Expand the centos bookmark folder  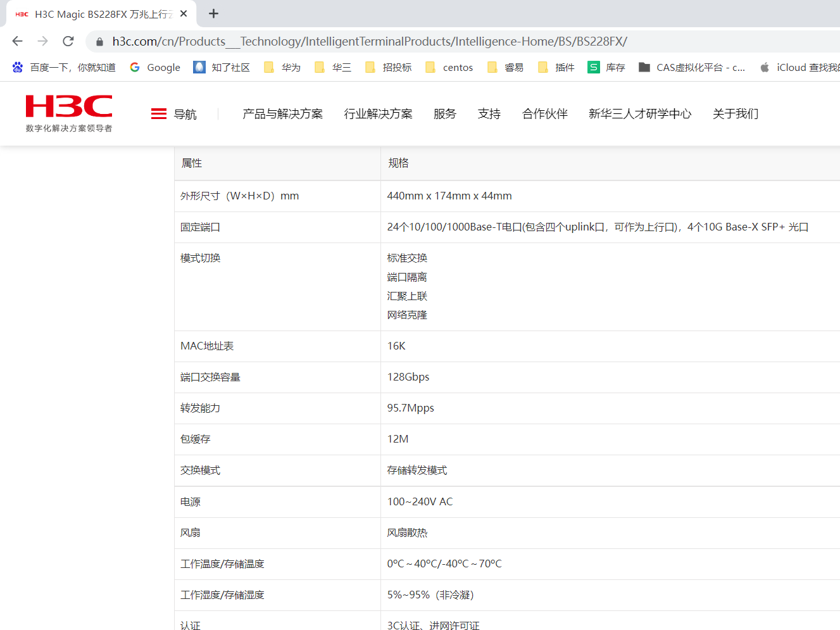click(x=449, y=67)
